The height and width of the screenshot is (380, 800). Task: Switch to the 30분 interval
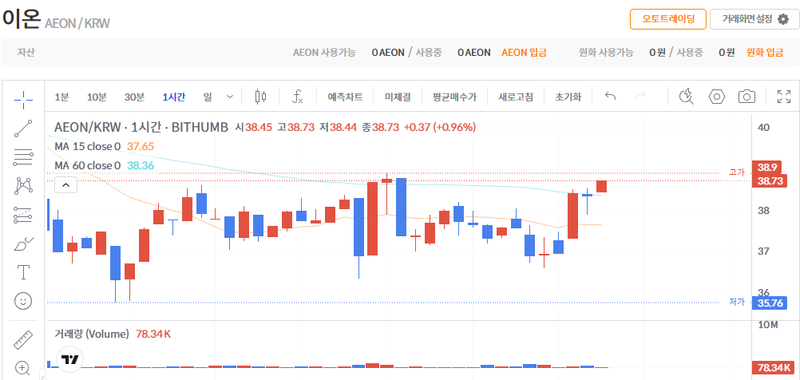134,96
